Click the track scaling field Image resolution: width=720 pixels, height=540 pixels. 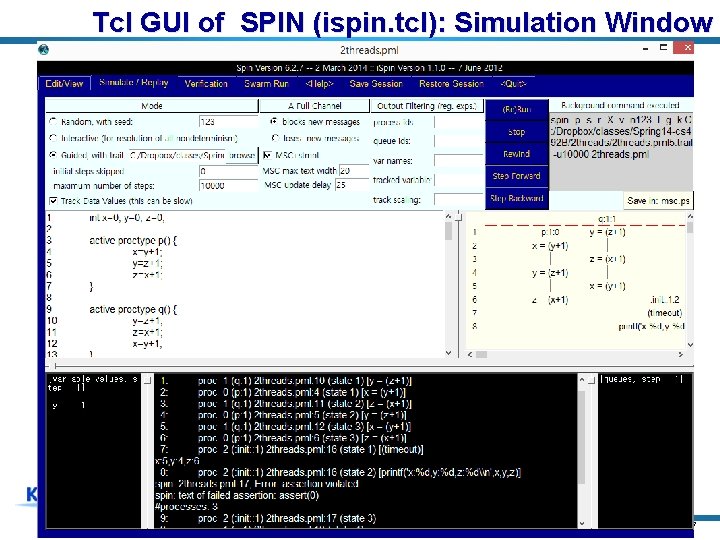[x=458, y=200]
